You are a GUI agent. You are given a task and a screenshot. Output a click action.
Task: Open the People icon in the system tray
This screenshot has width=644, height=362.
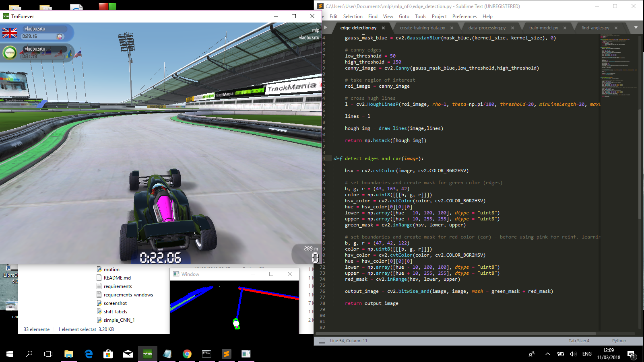pyautogui.click(x=532, y=354)
